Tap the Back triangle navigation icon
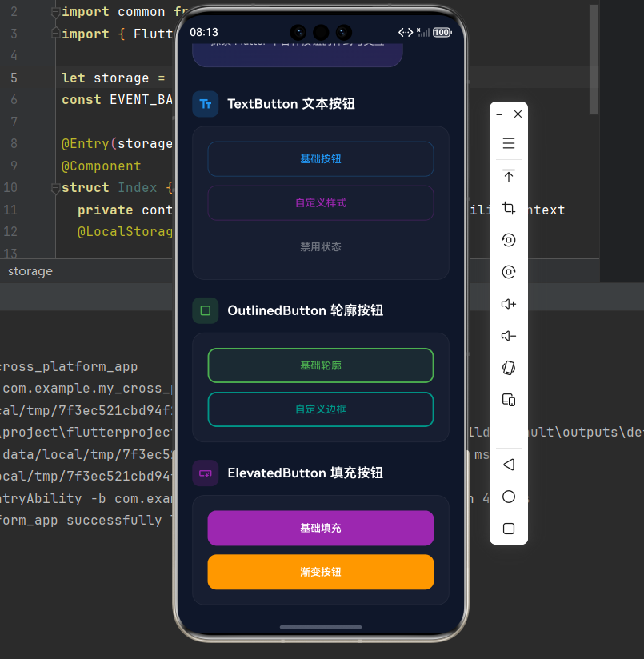Screen dimensions: 644x659 (509, 465)
